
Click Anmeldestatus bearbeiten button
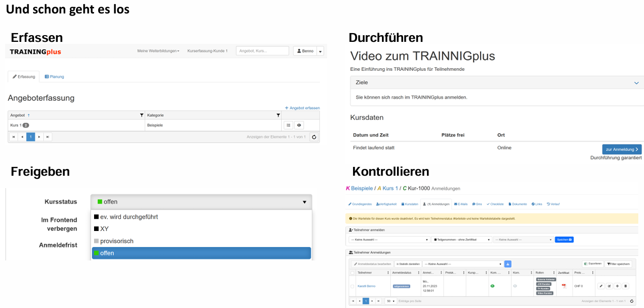[x=372, y=264]
